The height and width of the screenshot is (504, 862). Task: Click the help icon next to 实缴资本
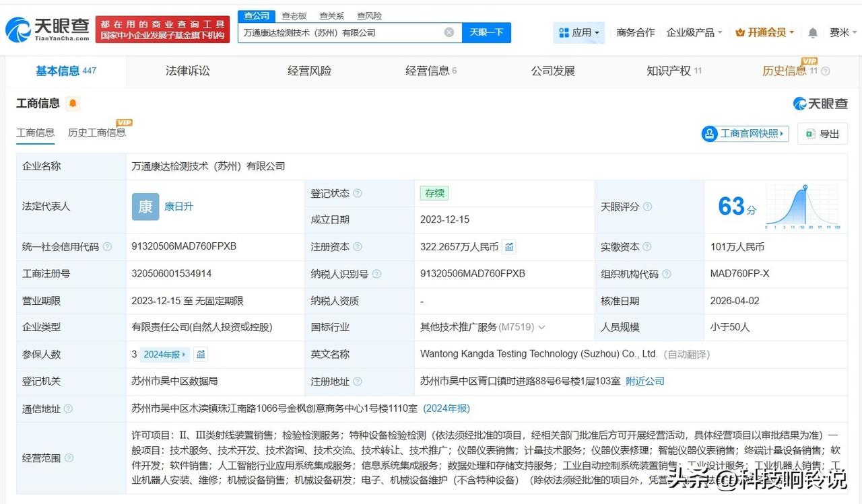click(647, 247)
